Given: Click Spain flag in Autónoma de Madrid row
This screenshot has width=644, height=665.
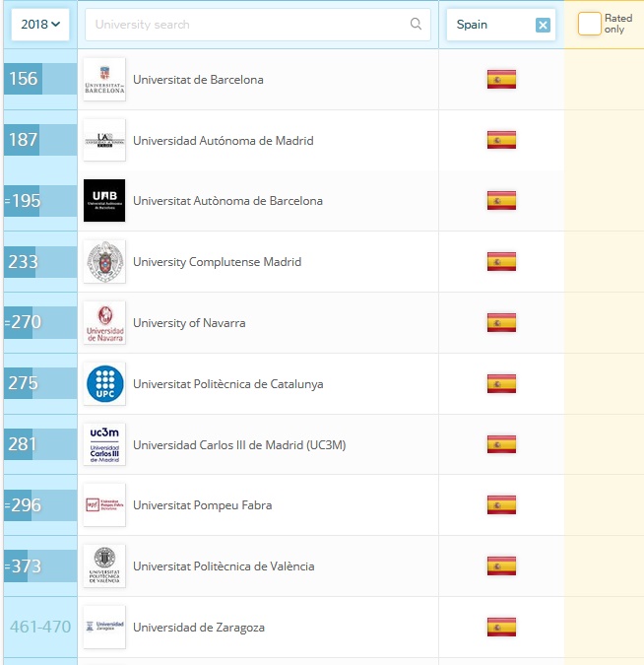Looking at the screenshot, I should tap(501, 140).
